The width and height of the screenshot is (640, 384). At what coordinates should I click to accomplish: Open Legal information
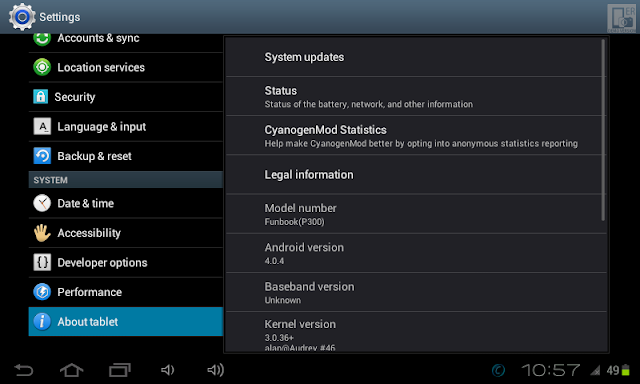416,175
